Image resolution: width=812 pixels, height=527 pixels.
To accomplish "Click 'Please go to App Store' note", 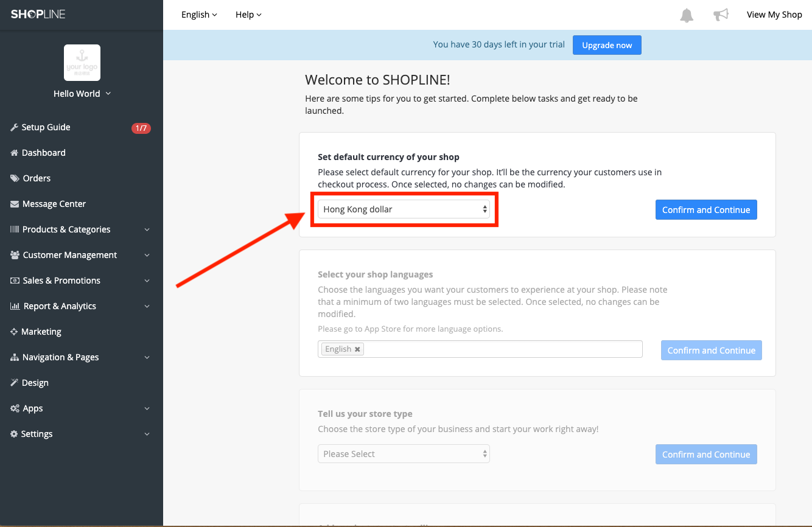I will point(410,329).
